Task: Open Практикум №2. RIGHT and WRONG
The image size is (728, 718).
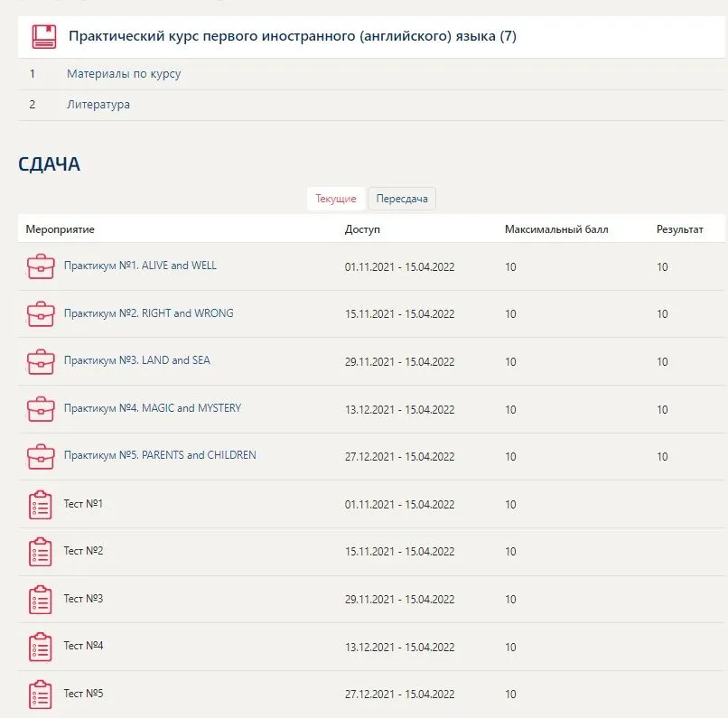Action: 148,313
